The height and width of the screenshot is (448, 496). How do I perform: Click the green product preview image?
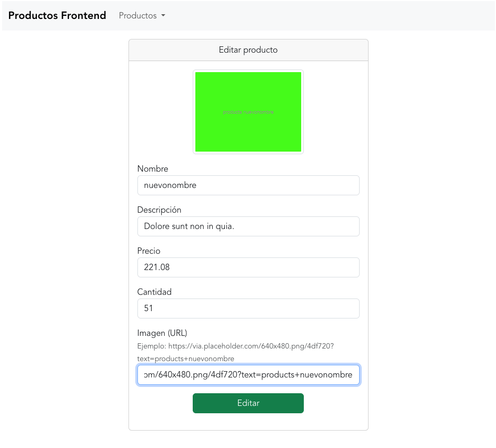coord(248,112)
